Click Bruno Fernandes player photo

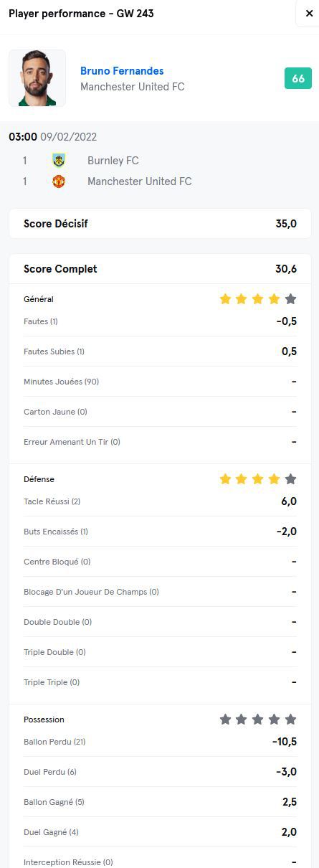(x=37, y=78)
